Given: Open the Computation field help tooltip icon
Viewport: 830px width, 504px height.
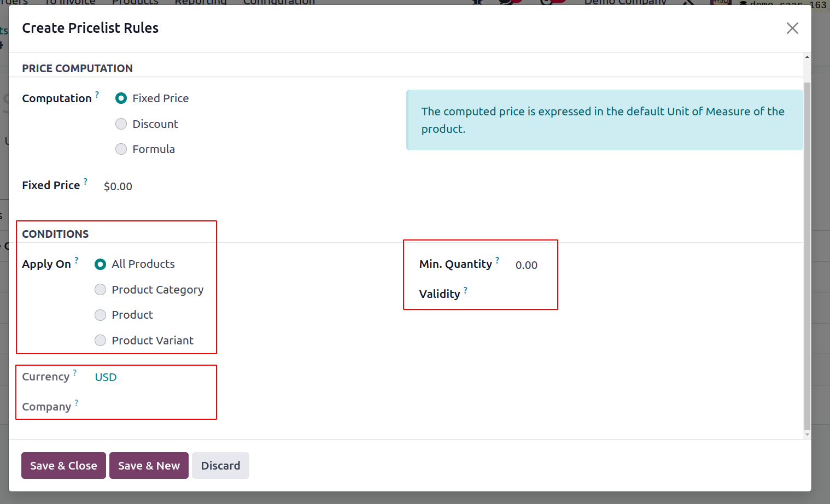Looking at the screenshot, I should pyautogui.click(x=97, y=94).
